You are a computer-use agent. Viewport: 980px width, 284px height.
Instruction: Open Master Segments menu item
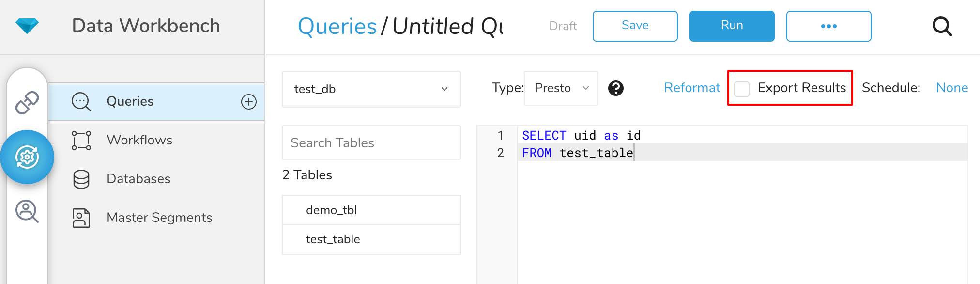[159, 218]
